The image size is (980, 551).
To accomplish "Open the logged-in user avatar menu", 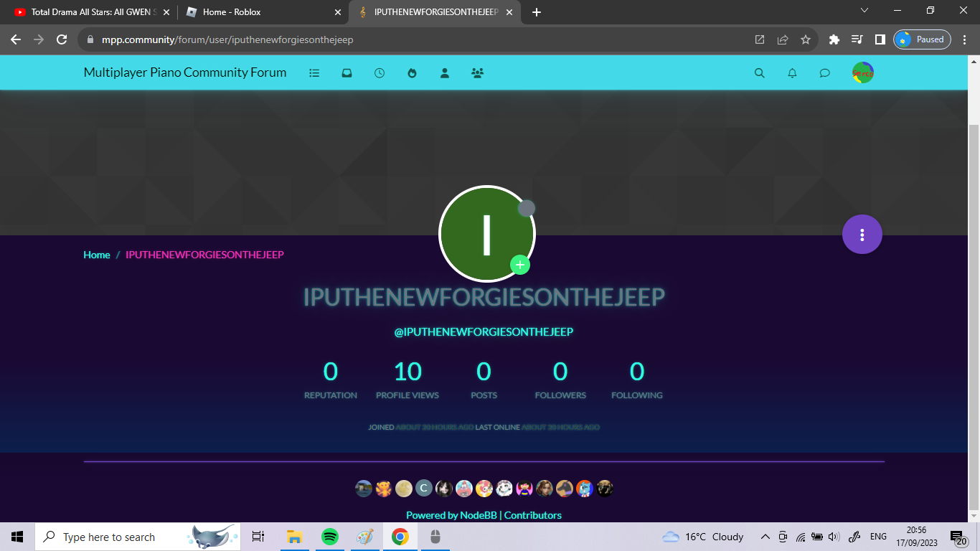I will [863, 72].
